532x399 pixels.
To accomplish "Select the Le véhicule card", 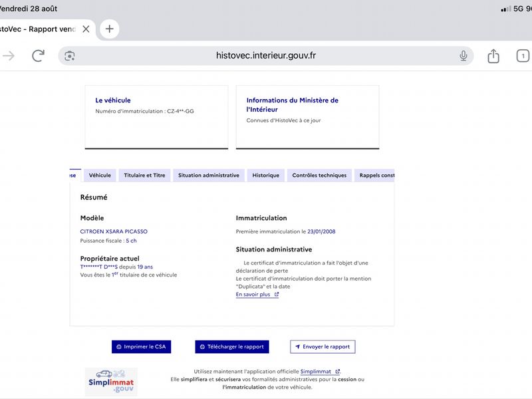I will pyautogui.click(x=156, y=117).
